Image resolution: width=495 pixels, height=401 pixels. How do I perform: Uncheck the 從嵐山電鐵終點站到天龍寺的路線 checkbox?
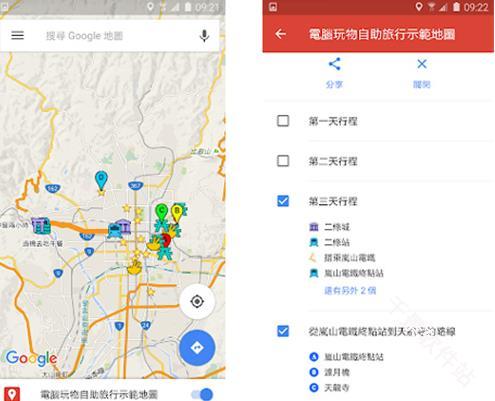[283, 331]
